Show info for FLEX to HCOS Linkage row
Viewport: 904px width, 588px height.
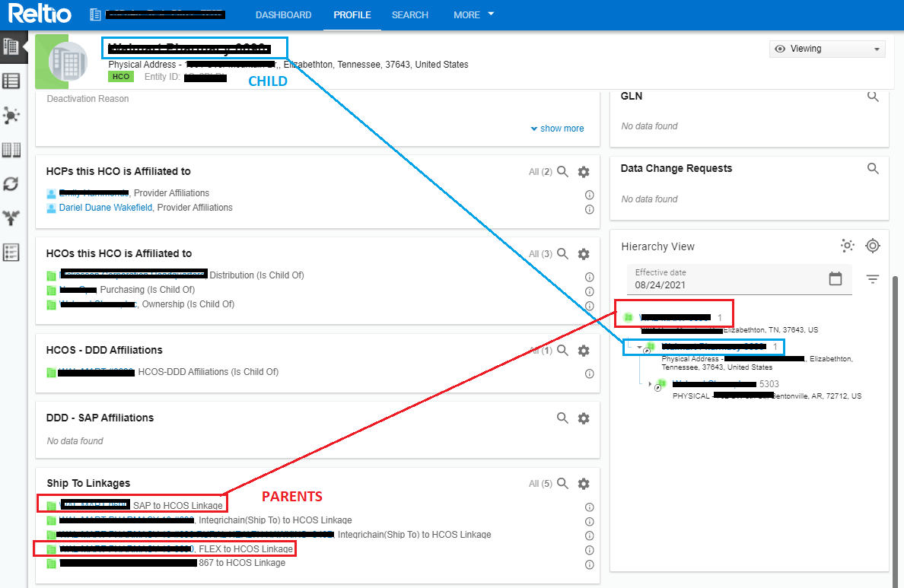pyautogui.click(x=589, y=551)
